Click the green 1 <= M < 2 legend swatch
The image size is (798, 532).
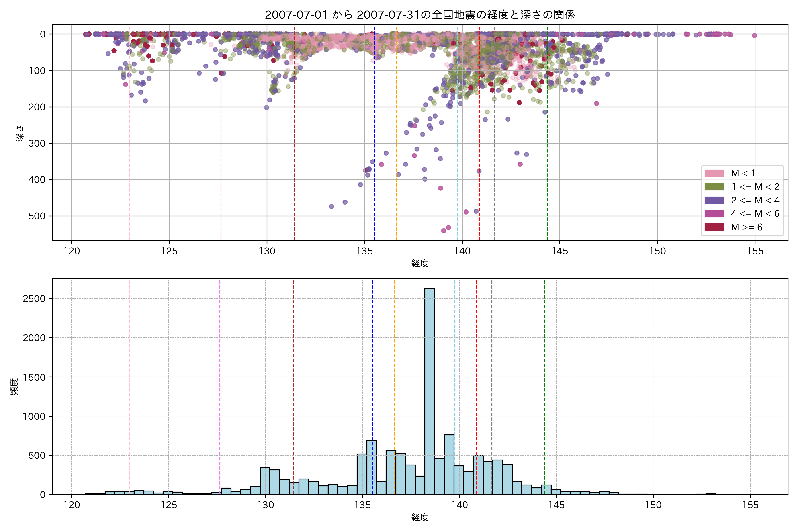tap(714, 187)
